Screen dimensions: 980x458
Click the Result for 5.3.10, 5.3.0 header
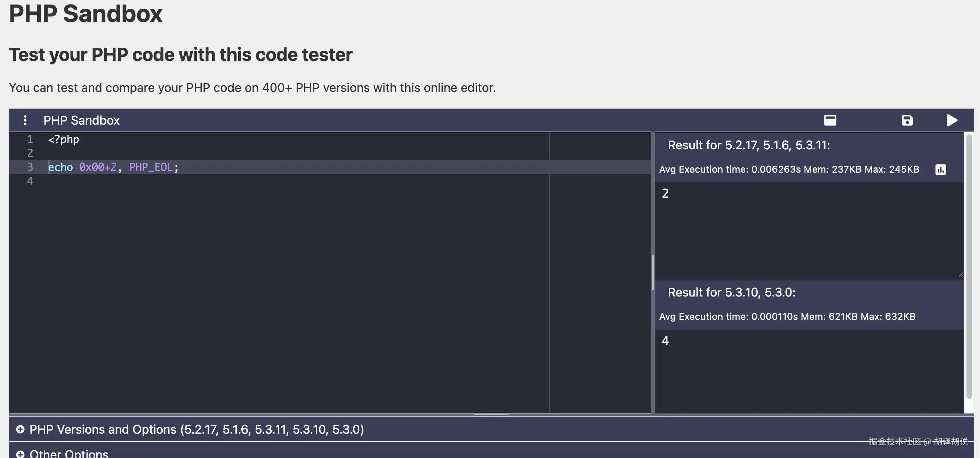click(731, 292)
